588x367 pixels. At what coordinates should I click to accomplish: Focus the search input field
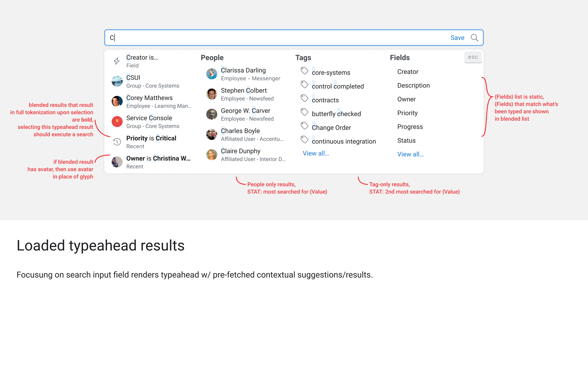pyautogui.click(x=267, y=38)
